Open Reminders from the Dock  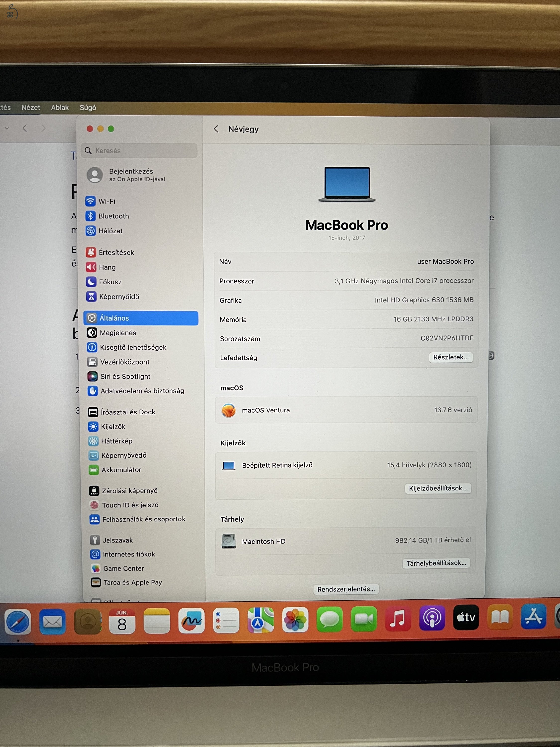pos(226,620)
